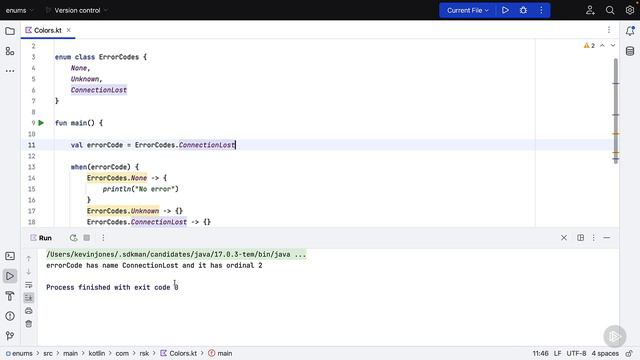Screen dimensions: 640x360
Task: Click Colors.kt in breadcrumb bar
Action: (x=178, y=353)
